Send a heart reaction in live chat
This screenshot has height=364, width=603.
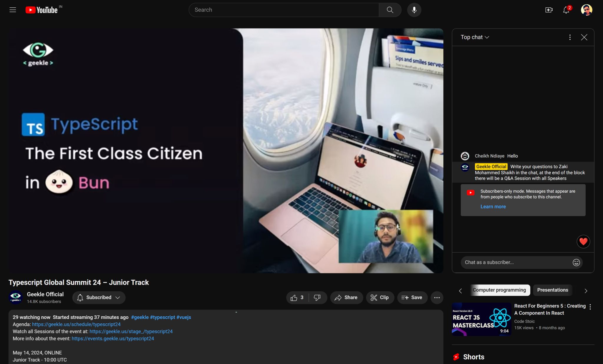coord(583,241)
